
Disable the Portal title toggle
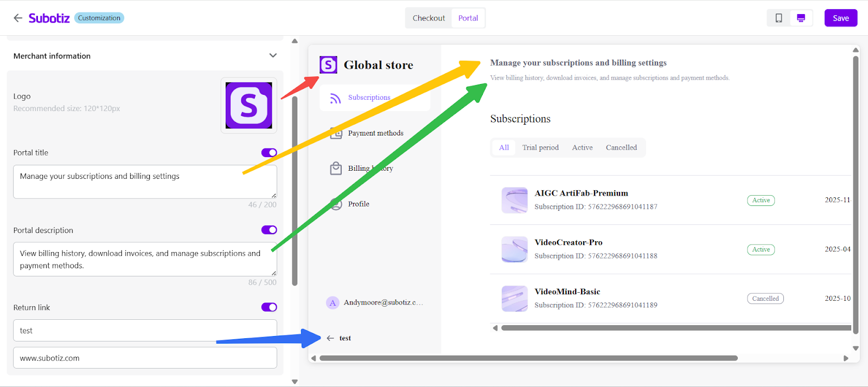[269, 153]
